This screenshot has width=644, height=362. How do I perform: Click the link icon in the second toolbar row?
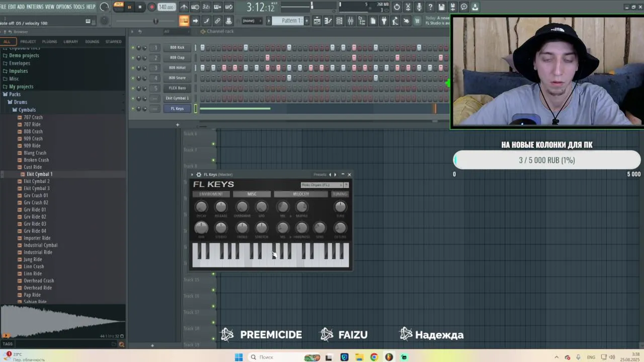217,21
